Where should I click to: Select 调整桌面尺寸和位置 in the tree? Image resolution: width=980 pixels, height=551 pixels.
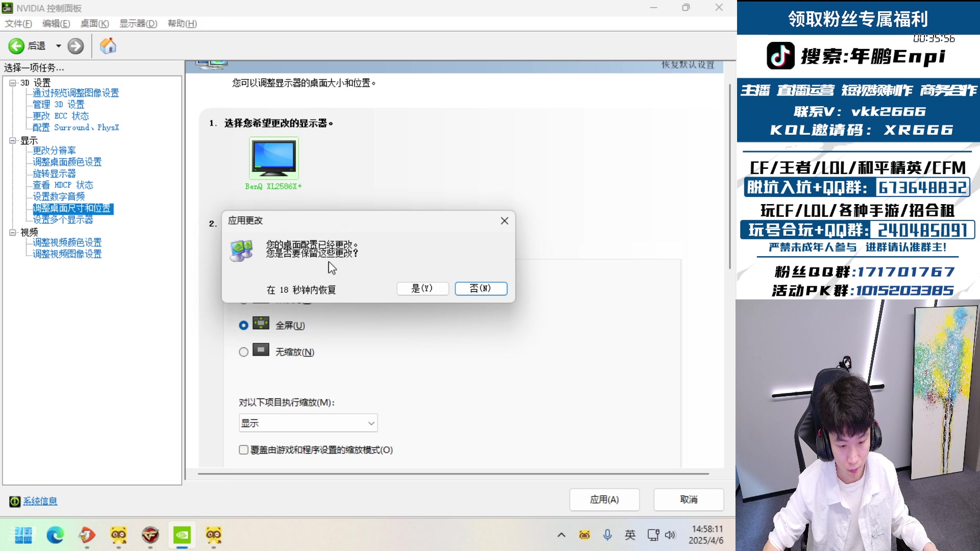click(x=73, y=209)
